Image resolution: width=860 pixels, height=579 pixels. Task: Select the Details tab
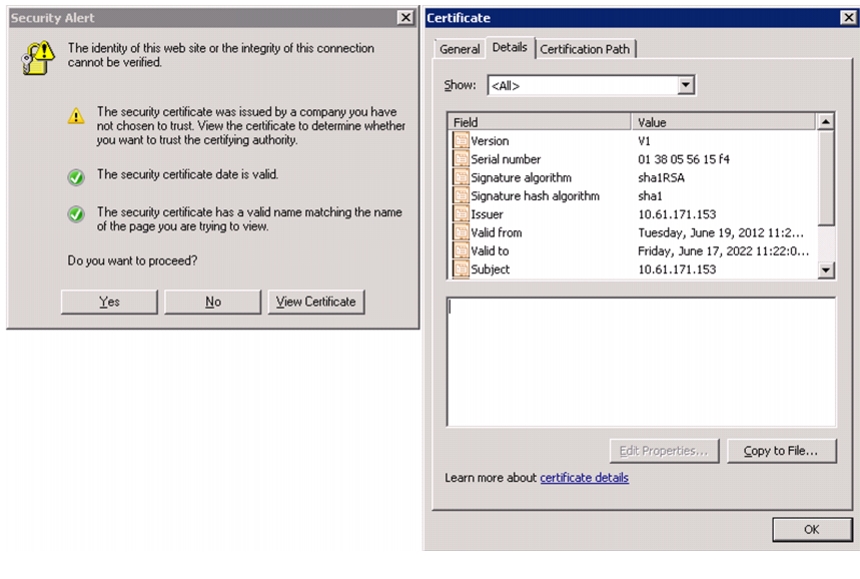coord(510,47)
